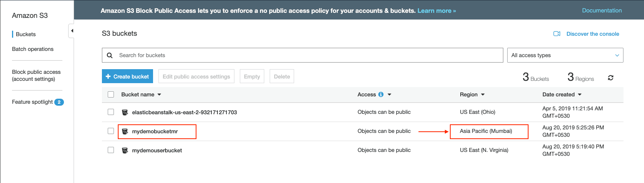
Task: Sort by Bucket name using its arrow
Action: pos(159,95)
